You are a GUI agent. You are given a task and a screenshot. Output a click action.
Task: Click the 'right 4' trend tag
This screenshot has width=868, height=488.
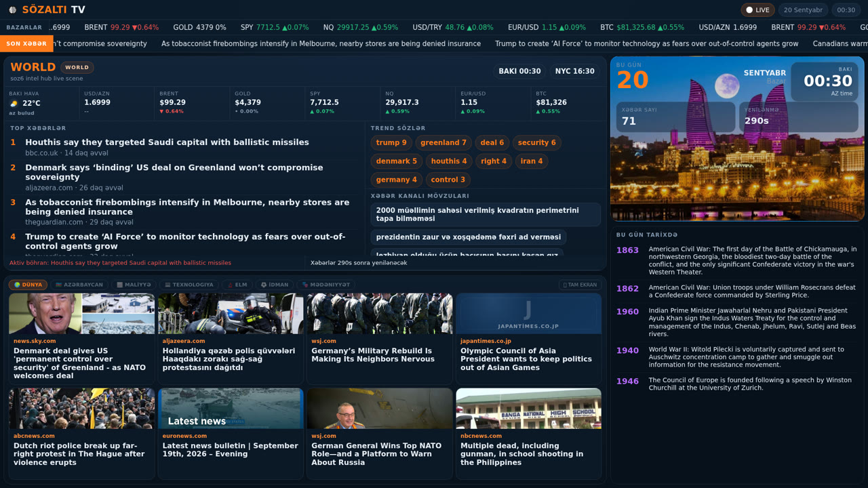[494, 161]
